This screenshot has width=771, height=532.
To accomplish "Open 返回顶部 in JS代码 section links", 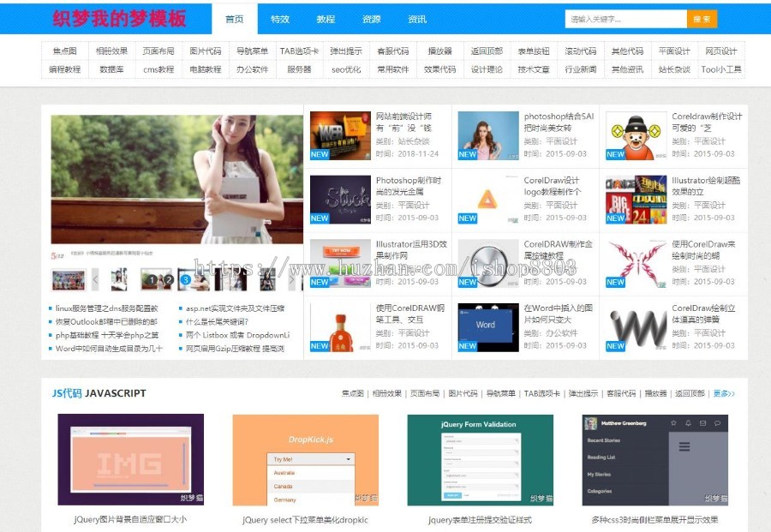I will click(690, 393).
